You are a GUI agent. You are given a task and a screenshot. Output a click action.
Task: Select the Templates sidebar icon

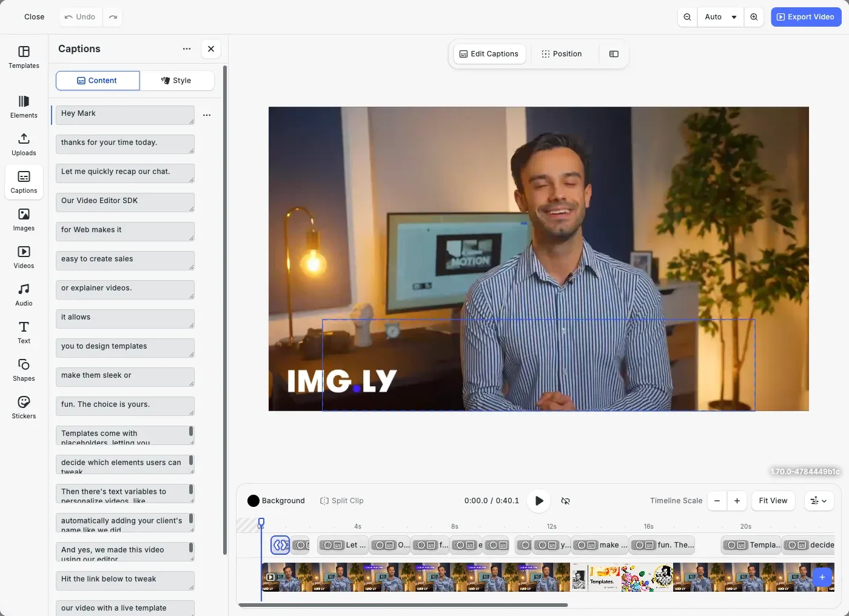click(x=24, y=58)
